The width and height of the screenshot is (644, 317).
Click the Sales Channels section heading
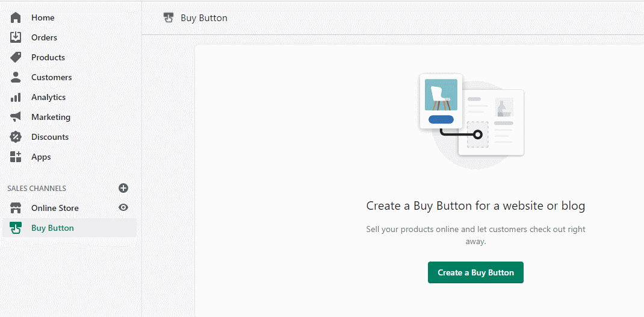(37, 189)
